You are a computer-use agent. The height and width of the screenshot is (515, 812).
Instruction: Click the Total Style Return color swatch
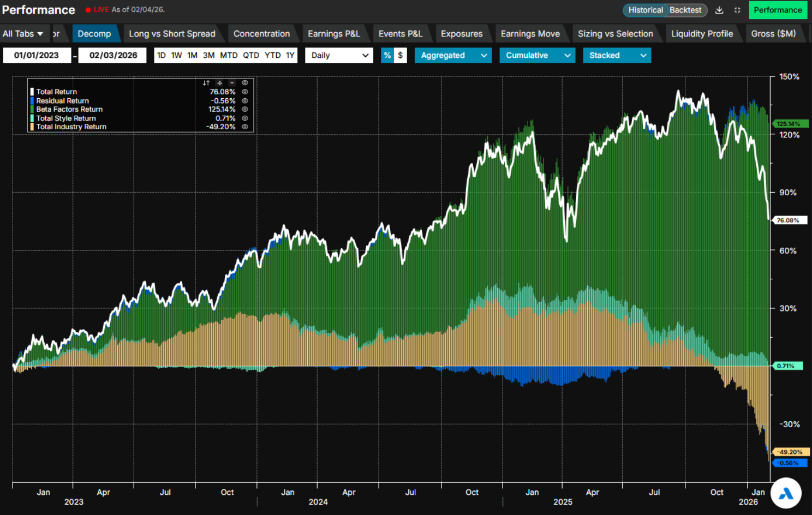point(32,118)
